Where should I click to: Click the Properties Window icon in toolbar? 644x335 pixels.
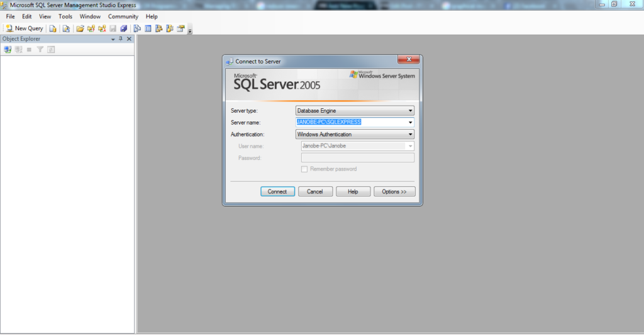click(x=180, y=28)
